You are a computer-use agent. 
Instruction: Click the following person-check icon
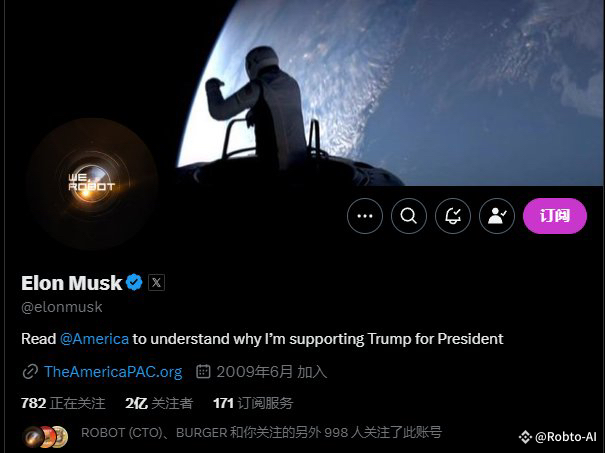pyautogui.click(x=497, y=216)
